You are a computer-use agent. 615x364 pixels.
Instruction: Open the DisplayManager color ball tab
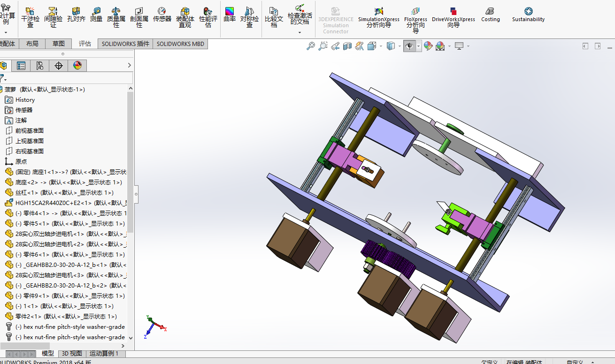[77, 66]
